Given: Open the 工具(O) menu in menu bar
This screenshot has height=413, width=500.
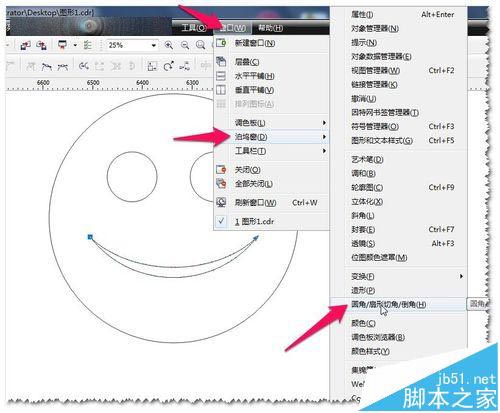Looking at the screenshot, I should coord(194,28).
